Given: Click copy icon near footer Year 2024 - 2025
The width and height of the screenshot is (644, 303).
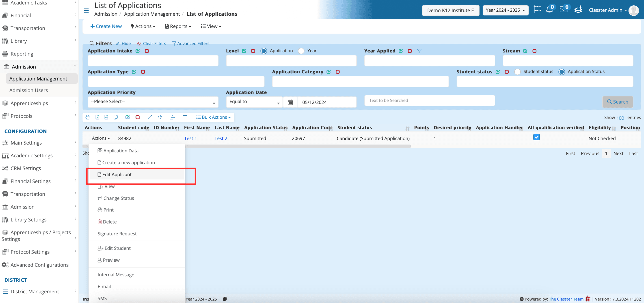Looking at the screenshot, I should [x=225, y=299].
